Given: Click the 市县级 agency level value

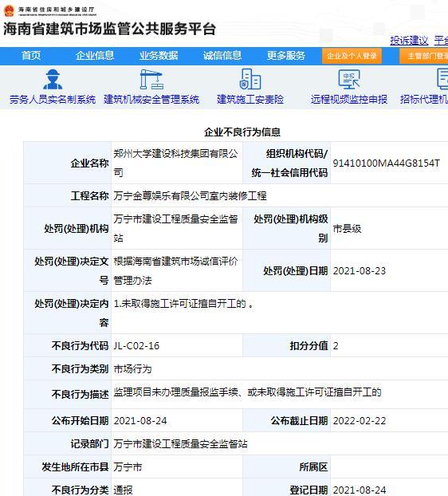Looking at the screenshot, I should tap(347, 229).
